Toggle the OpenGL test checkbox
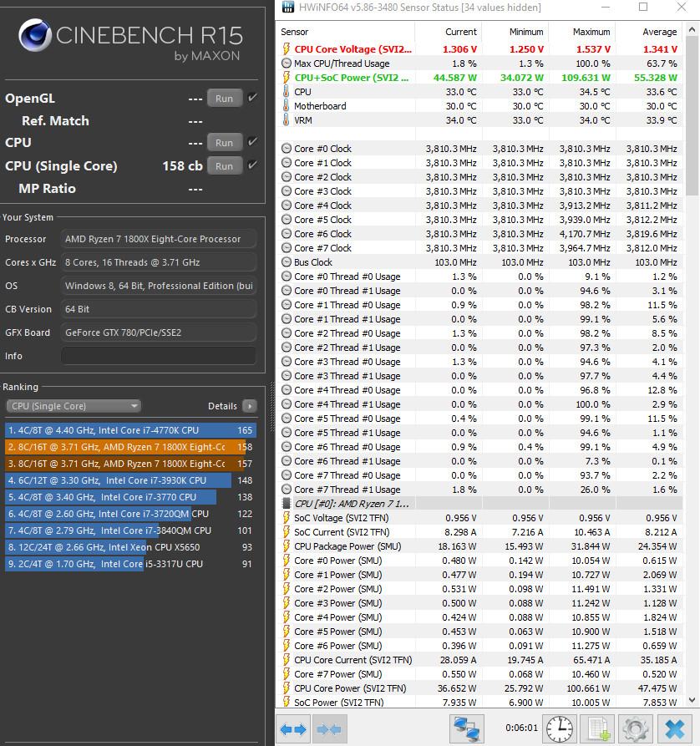Screen dimensions: 700x746 click(x=253, y=98)
